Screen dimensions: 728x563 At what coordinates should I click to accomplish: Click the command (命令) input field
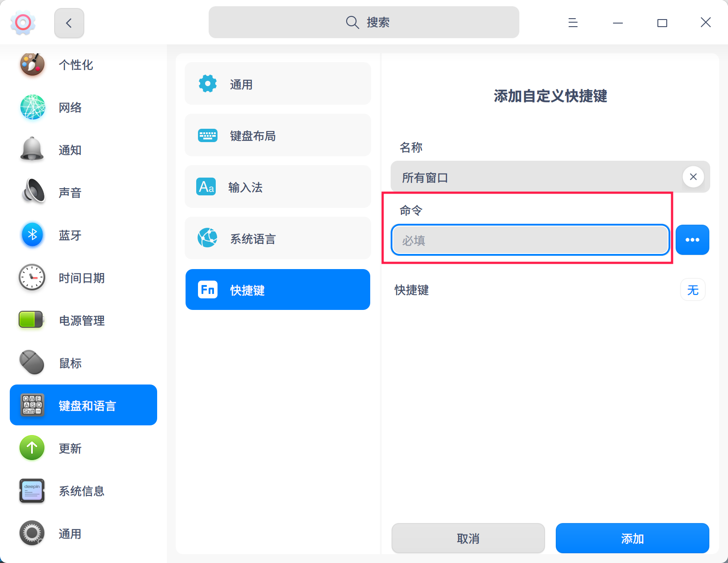pyautogui.click(x=530, y=240)
